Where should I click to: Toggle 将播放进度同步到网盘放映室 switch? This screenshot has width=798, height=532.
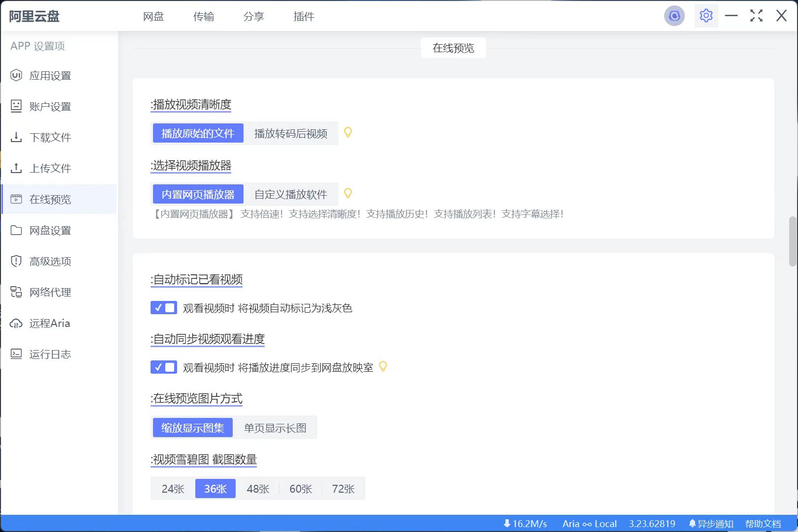pyautogui.click(x=164, y=367)
